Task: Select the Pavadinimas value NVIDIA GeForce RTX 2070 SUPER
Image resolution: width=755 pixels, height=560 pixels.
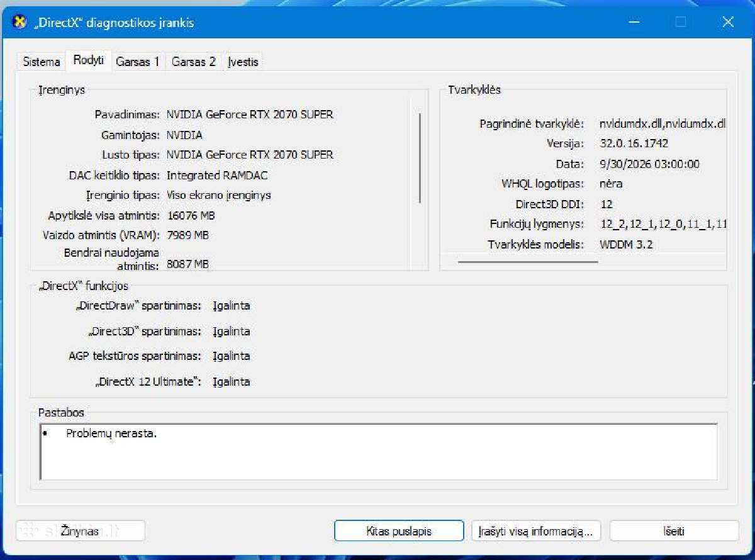Action: 250,115
